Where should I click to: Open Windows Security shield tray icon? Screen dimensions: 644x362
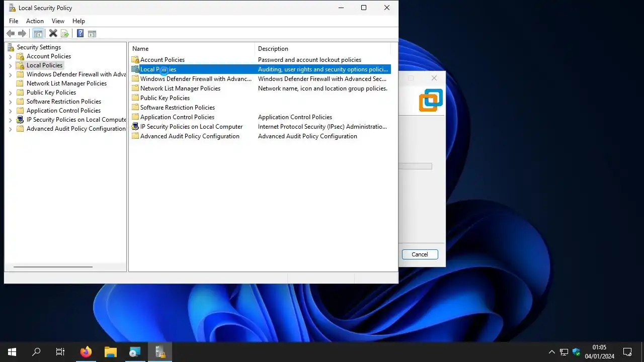point(577,352)
